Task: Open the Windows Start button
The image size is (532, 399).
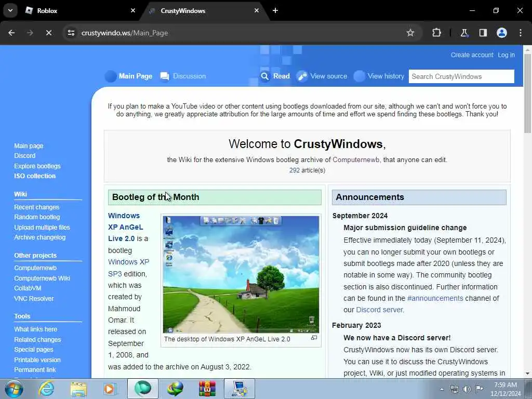Action: click(14, 389)
